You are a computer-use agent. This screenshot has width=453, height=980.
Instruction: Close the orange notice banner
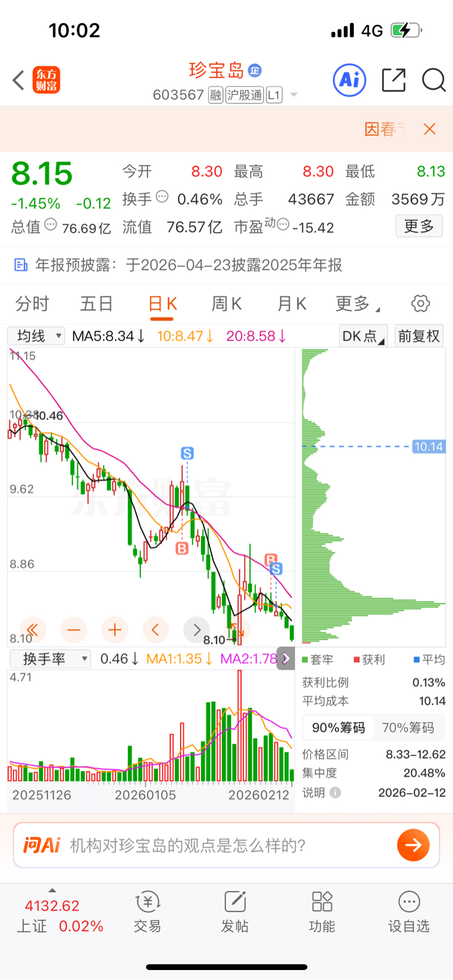tap(430, 129)
